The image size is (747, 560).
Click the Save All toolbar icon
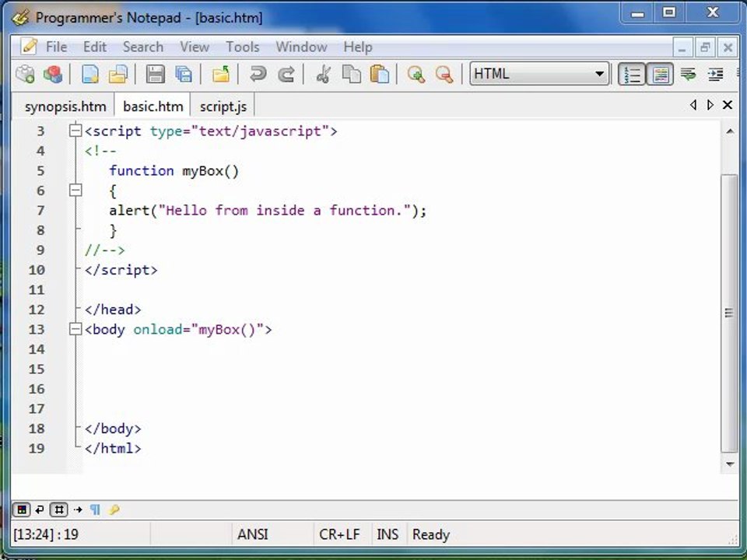click(184, 75)
